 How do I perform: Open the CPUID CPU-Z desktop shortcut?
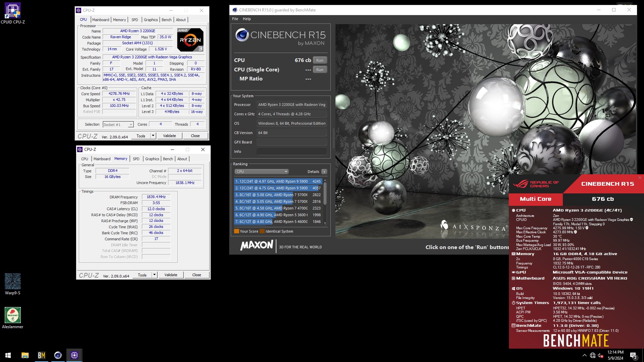click(x=13, y=13)
